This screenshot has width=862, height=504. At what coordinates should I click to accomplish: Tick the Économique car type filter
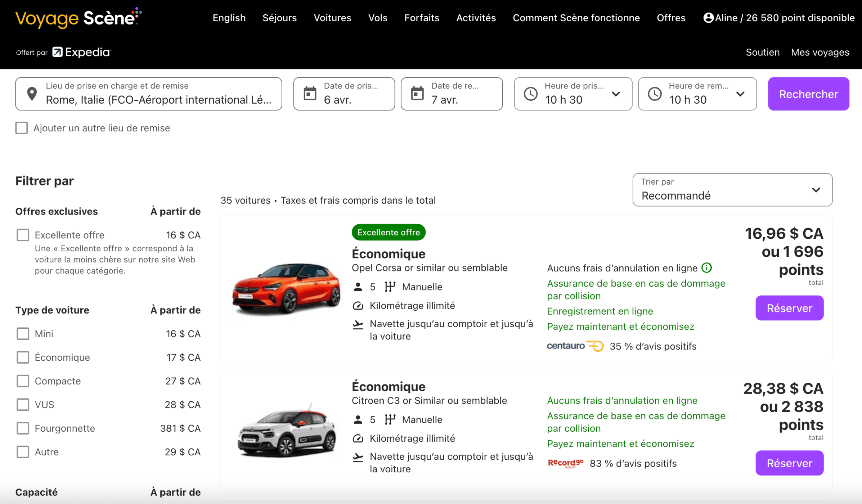click(x=23, y=357)
